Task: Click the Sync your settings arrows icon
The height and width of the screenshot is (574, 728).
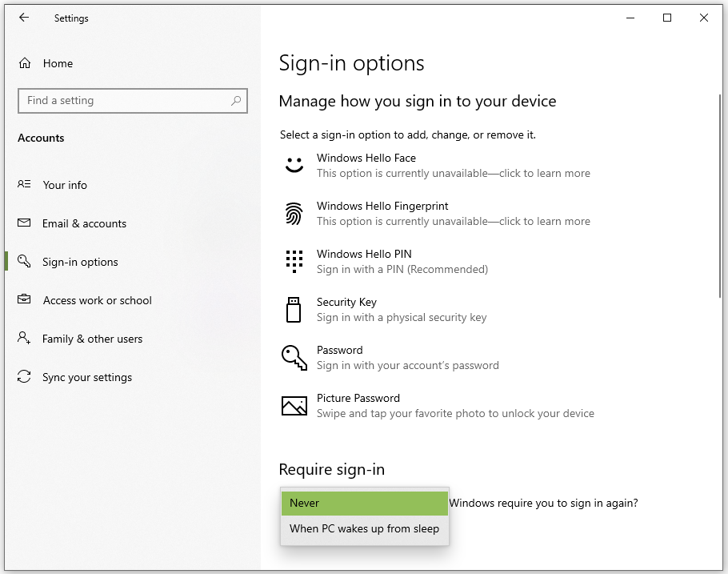Action: (x=24, y=376)
